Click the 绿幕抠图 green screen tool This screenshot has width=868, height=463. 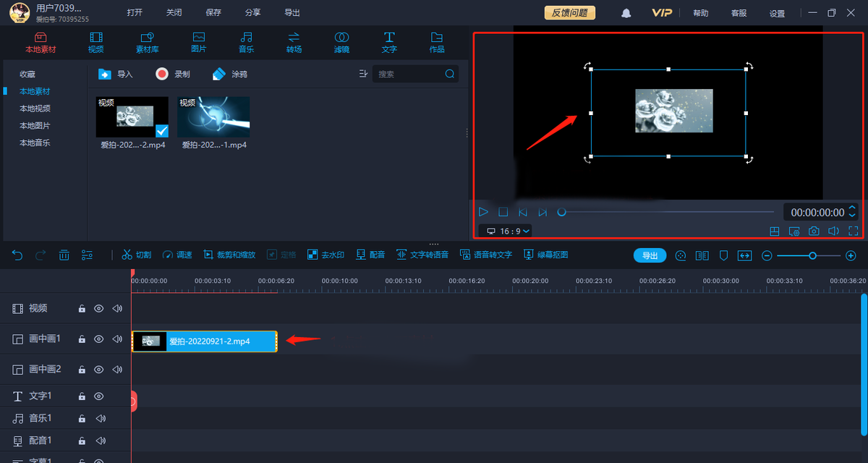546,255
